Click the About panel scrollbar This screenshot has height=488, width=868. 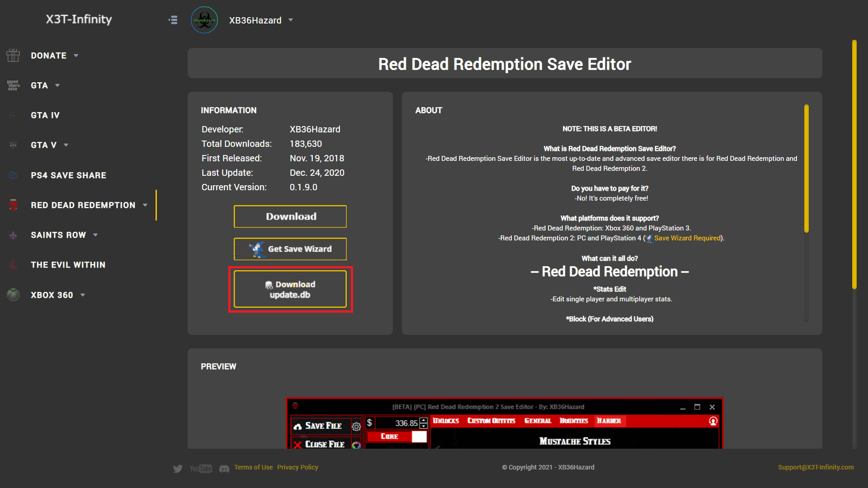[x=807, y=169]
